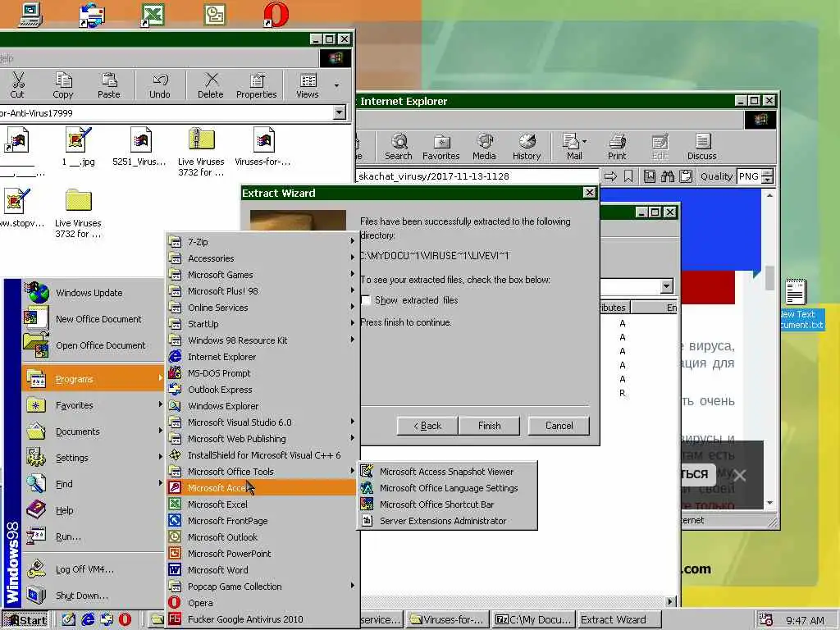Select Microsoft Access Snapshot Viewer

coord(447,472)
